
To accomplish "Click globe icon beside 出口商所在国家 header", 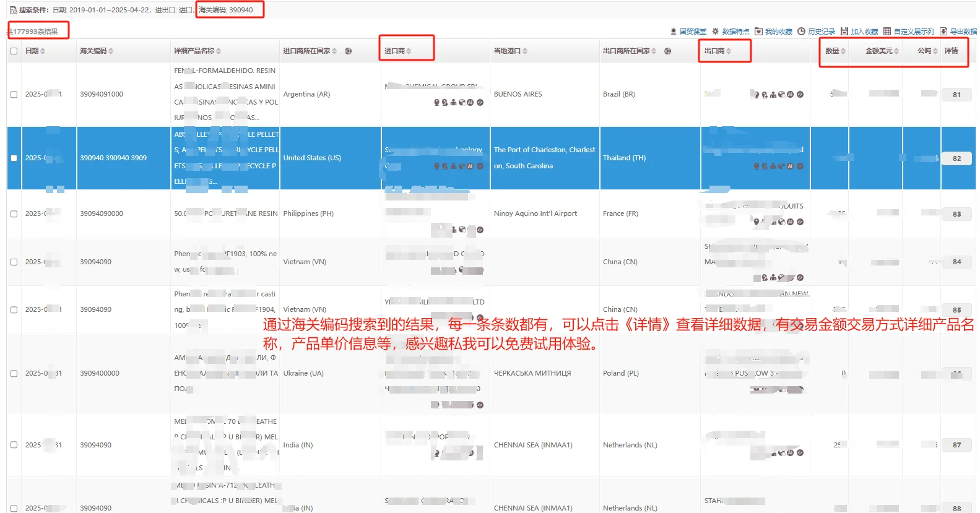I will click(x=667, y=51).
